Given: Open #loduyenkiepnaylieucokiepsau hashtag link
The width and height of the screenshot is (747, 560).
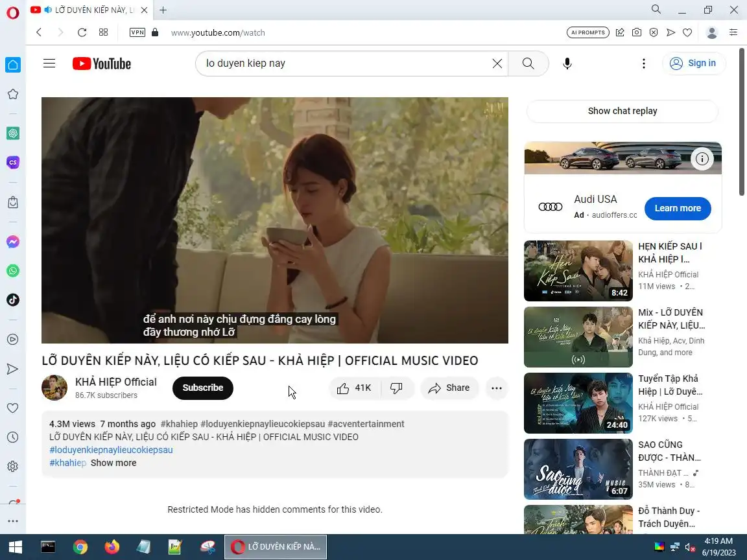Looking at the screenshot, I should pyautogui.click(x=111, y=450).
